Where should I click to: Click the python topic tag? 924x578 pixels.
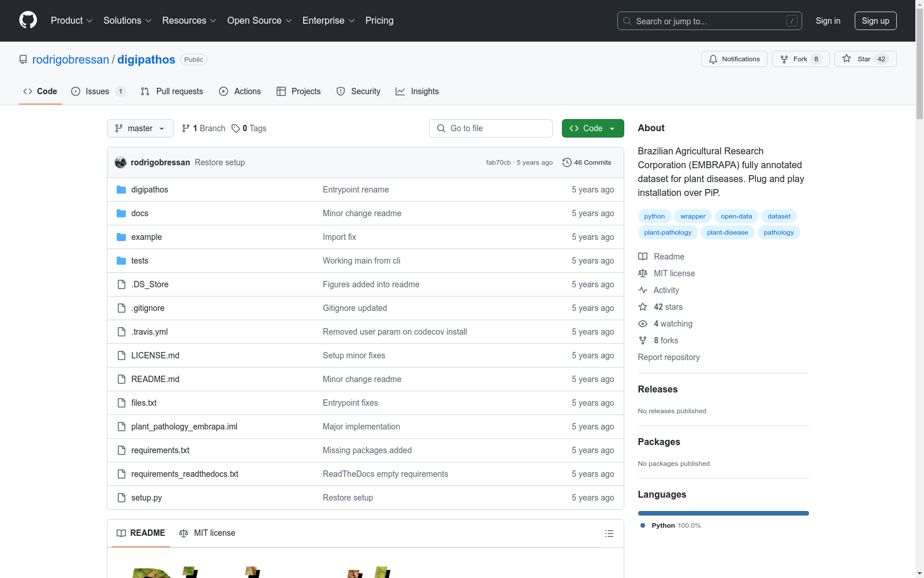[654, 216]
